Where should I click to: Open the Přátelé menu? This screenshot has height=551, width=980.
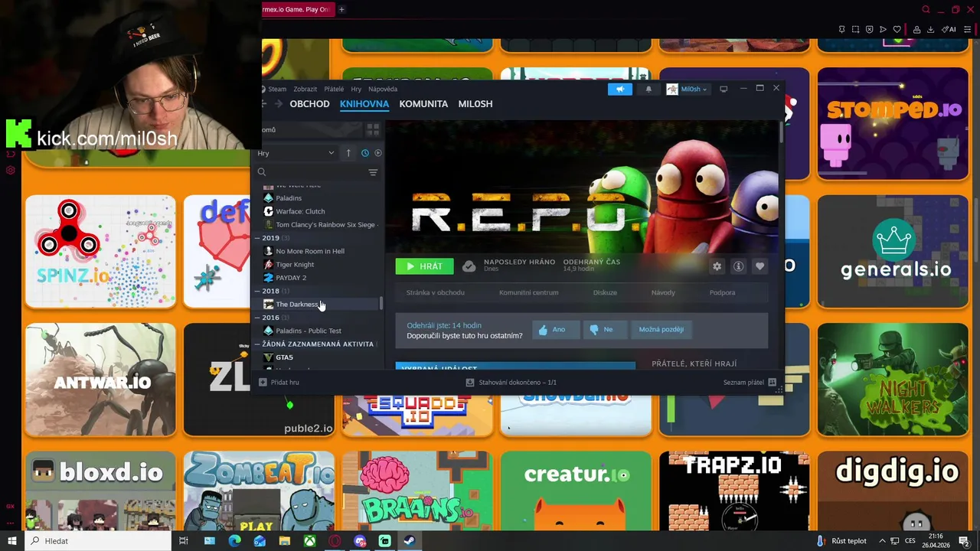click(334, 89)
